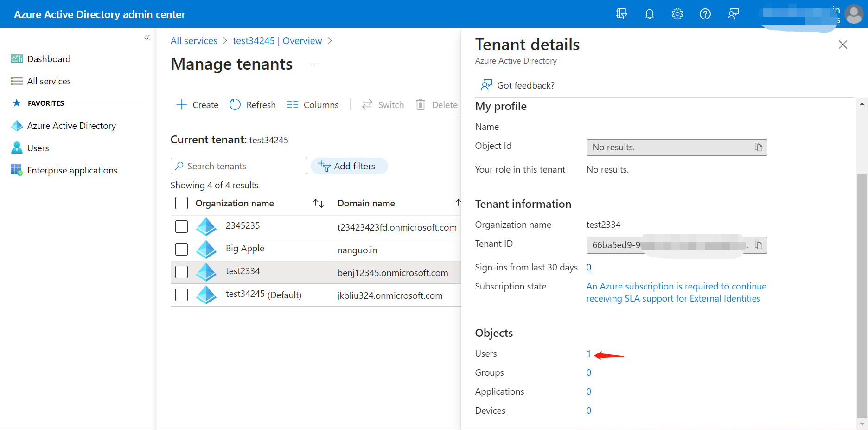This screenshot has height=430, width=868.
Task: Sort by Organization name column
Action: (318, 203)
